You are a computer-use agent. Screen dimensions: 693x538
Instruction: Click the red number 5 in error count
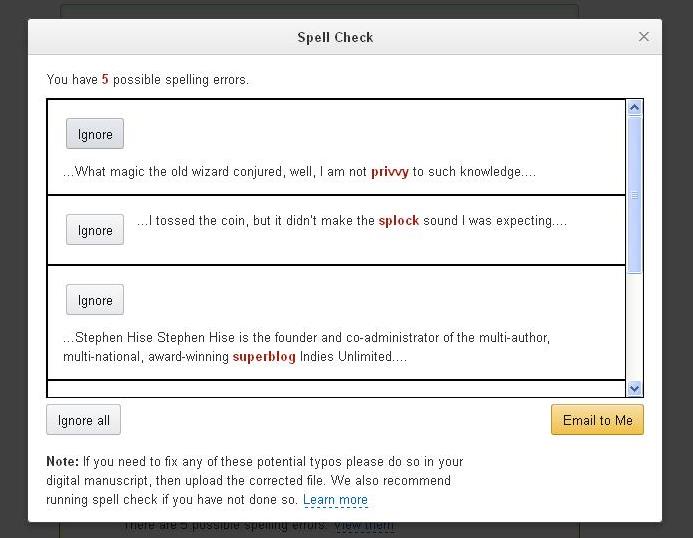click(x=105, y=80)
